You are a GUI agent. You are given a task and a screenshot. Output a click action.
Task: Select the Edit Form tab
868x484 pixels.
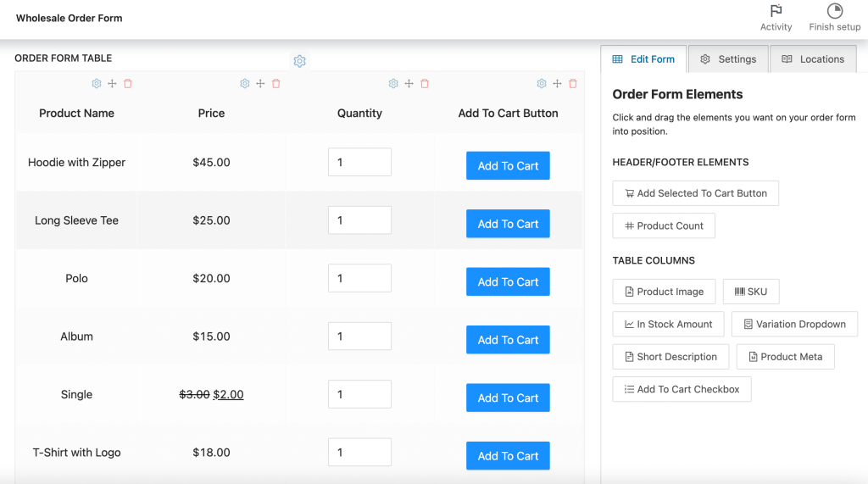point(643,59)
